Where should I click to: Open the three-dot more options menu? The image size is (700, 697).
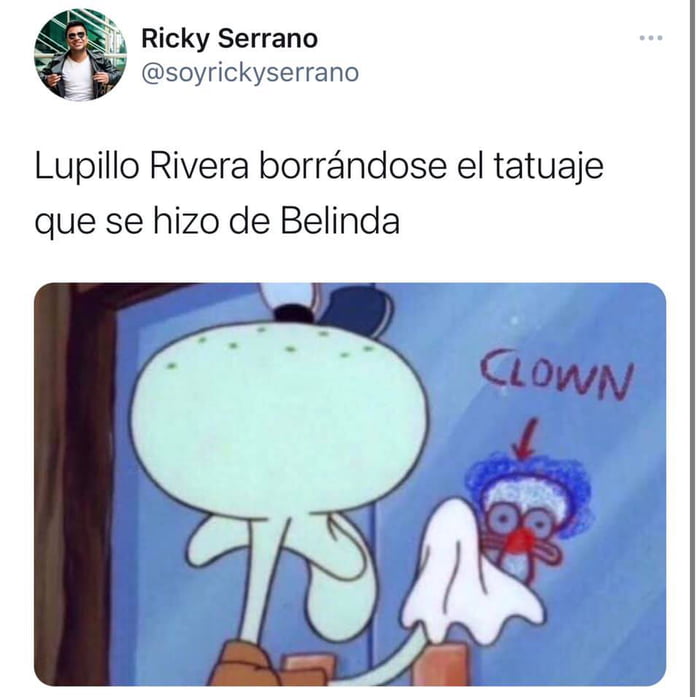pos(650,38)
